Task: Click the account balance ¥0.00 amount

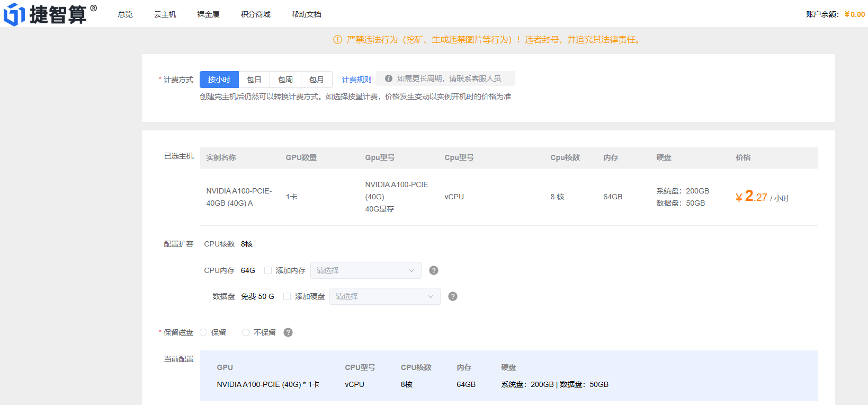Action: 854,14
